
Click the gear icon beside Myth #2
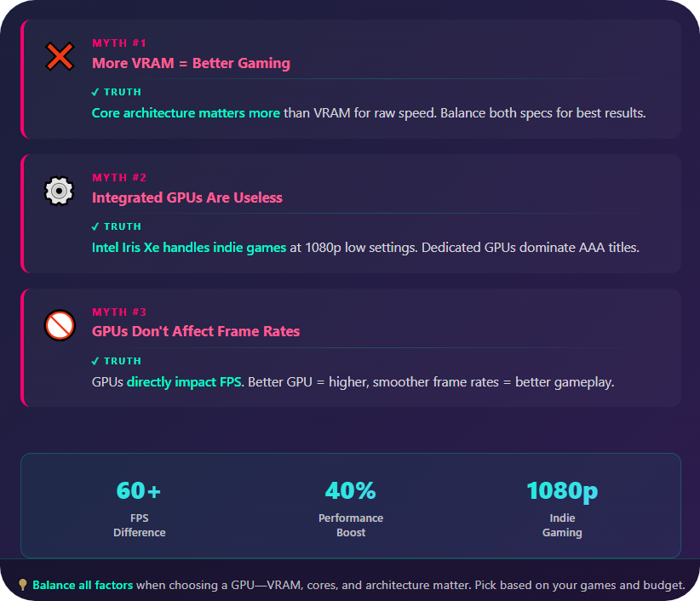tap(60, 191)
